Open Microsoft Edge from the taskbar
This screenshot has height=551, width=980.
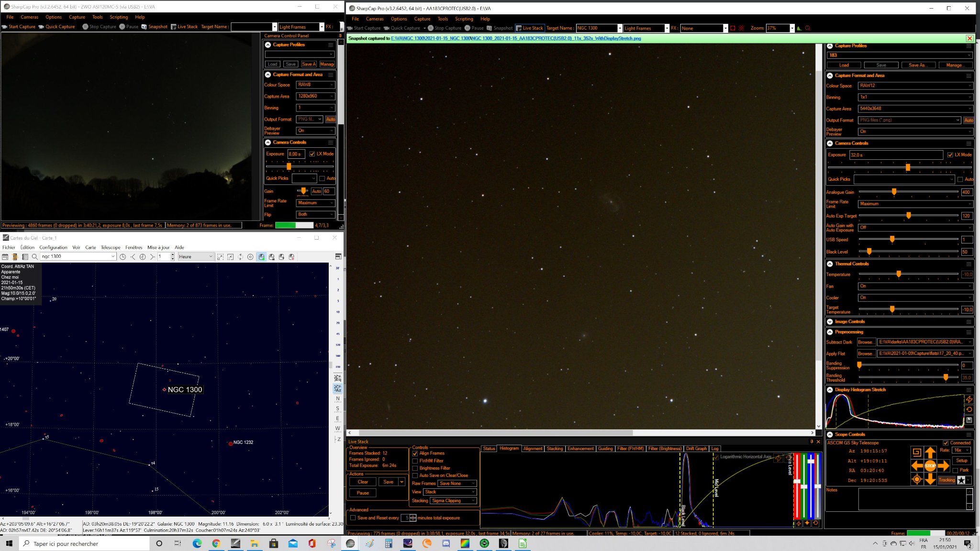197,543
